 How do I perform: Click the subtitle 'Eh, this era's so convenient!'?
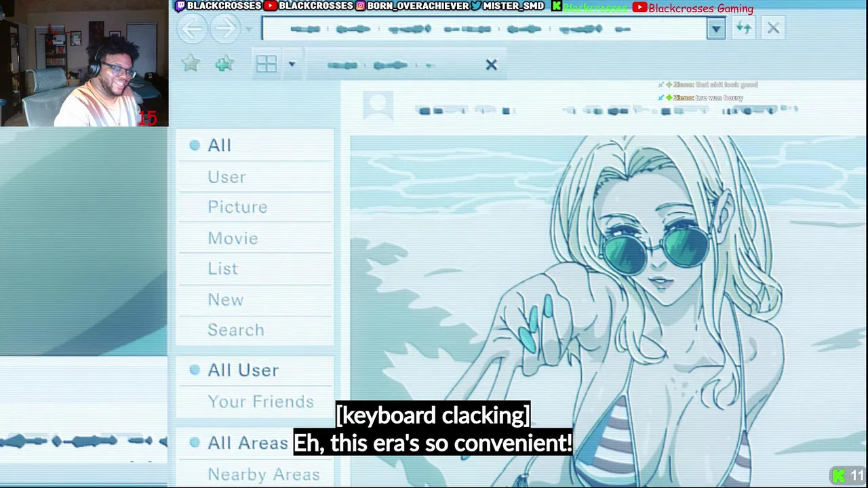click(x=433, y=443)
